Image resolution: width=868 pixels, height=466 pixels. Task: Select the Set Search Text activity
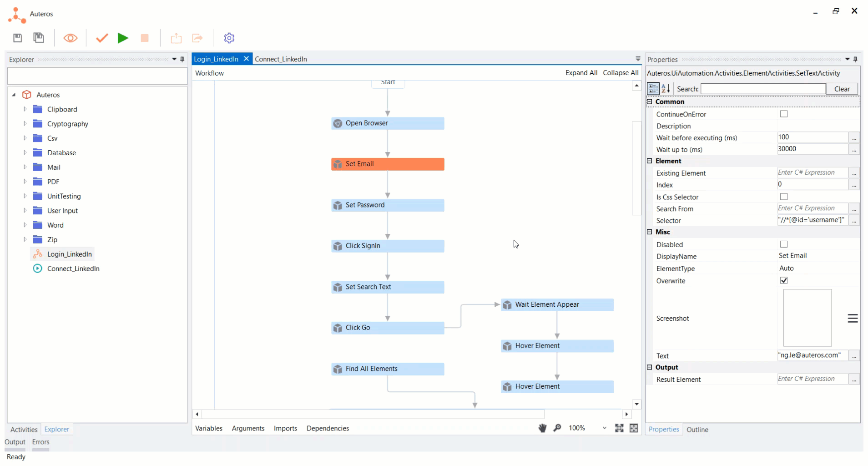coord(388,287)
